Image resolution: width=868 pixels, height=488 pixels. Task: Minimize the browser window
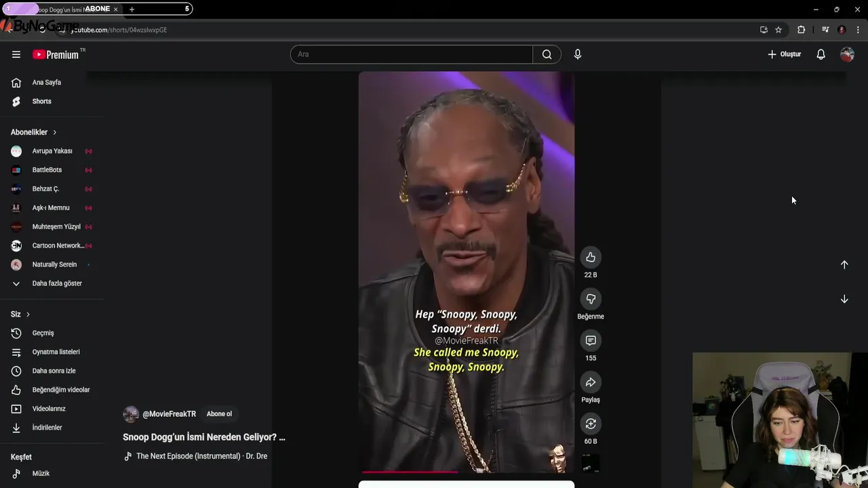click(816, 9)
